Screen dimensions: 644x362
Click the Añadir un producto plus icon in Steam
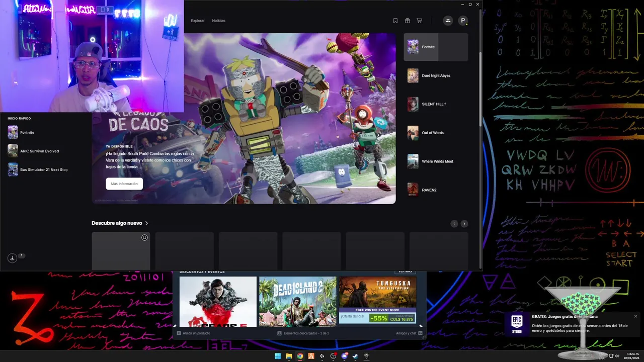179,333
